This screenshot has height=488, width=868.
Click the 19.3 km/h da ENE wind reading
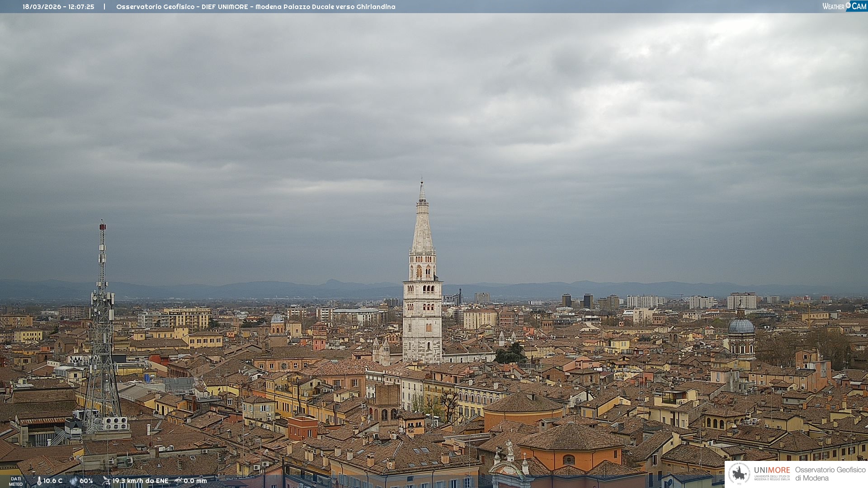click(140, 481)
